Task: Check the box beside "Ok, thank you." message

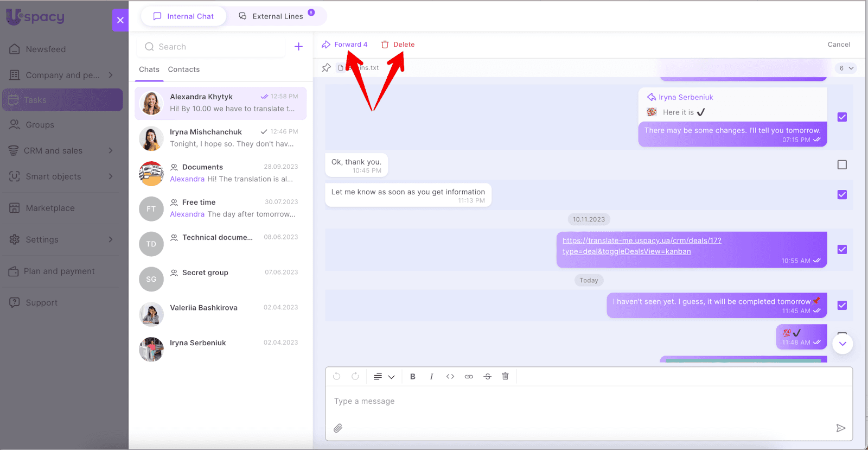Action: pos(841,164)
